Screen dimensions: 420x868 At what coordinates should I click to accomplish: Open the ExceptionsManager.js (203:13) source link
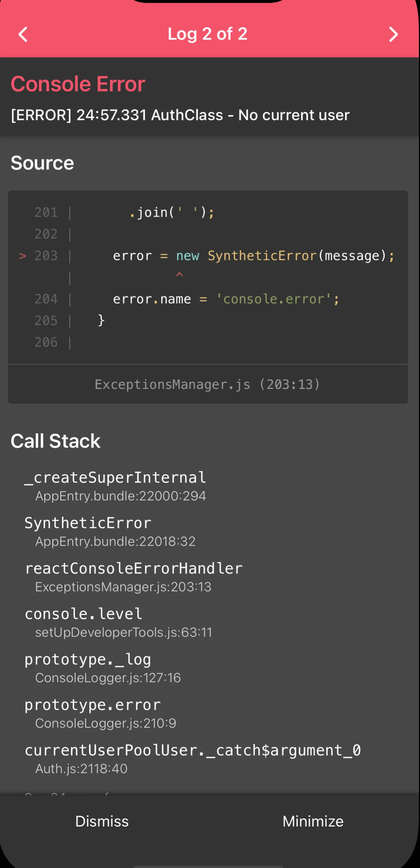tap(207, 384)
